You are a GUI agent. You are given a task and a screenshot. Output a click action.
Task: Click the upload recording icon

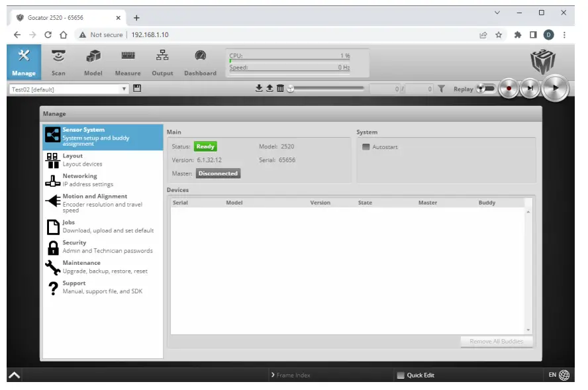coord(269,89)
